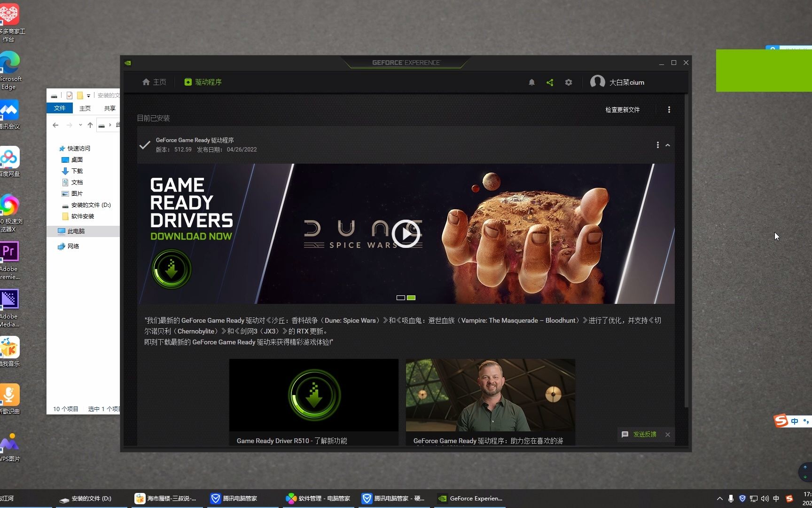Switch to the 驱动程序 tab
The image size is (812, 508).
click(x=203, y=82)
